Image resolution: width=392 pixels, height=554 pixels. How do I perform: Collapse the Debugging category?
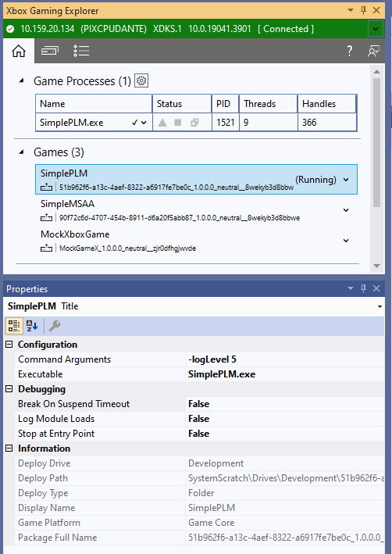click(9, 389)
